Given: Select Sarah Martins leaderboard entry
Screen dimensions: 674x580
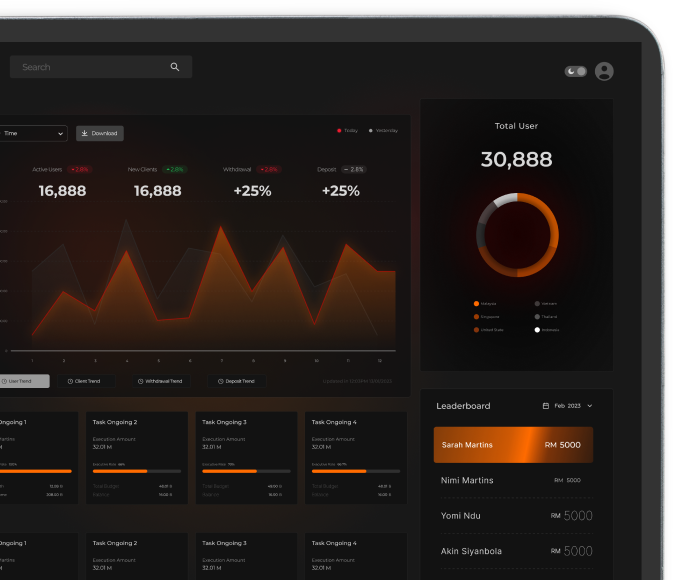Looking at the screenshot, I should coord(512,445).
